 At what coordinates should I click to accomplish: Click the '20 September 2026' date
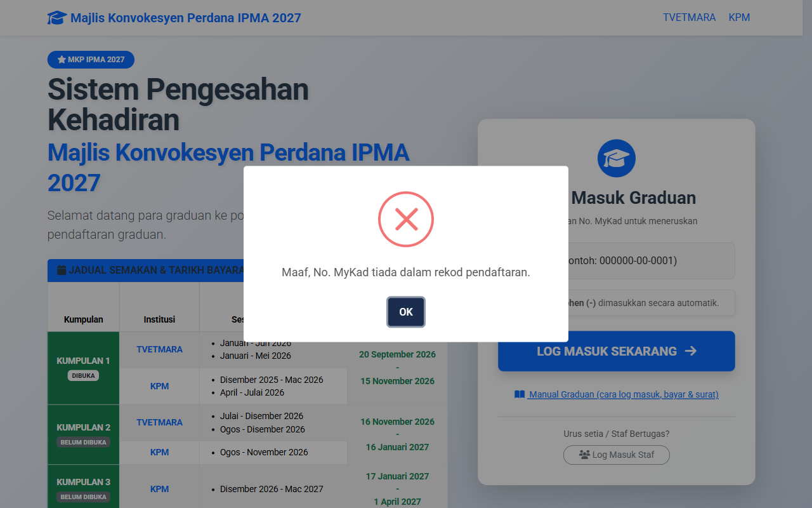point(397,354)
